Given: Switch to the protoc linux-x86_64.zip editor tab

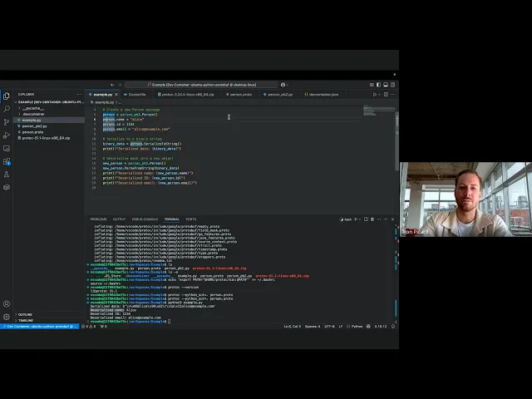Looking at the screenshot, I should click(x=188, y=95).
